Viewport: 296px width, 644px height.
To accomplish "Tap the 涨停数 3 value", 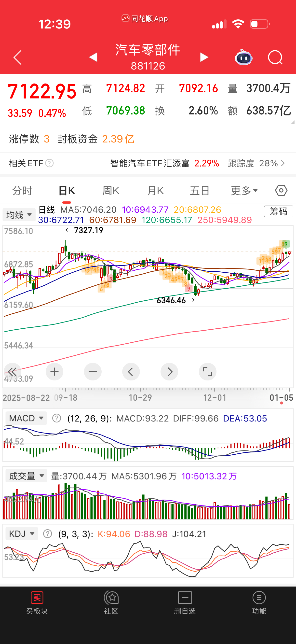I will click(x=46, y=139).
